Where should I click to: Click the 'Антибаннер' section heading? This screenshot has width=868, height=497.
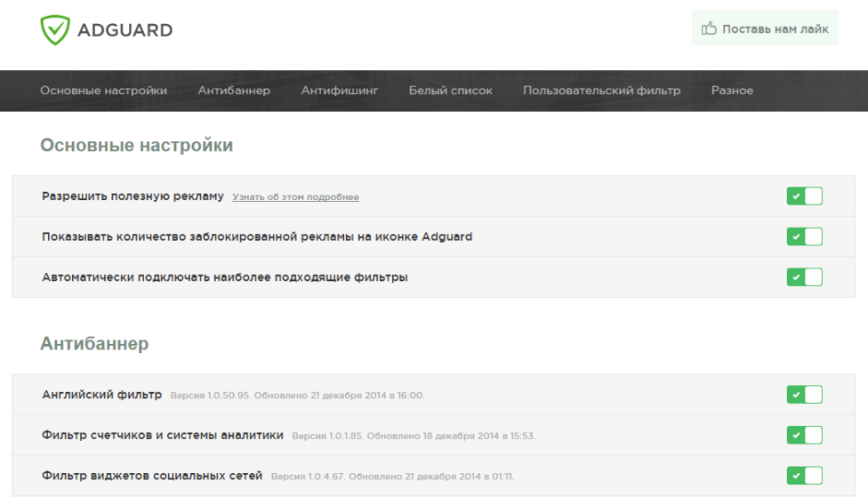pyautogui.click(x=94, y=344)
